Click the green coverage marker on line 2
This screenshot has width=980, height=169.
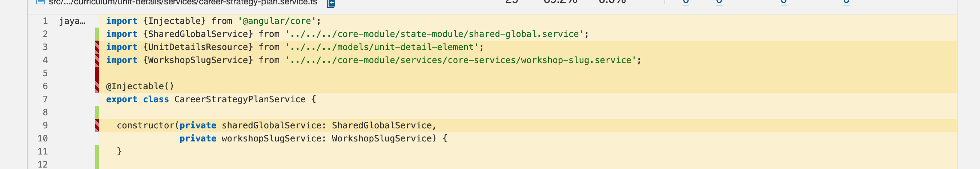tap(97, 34)
